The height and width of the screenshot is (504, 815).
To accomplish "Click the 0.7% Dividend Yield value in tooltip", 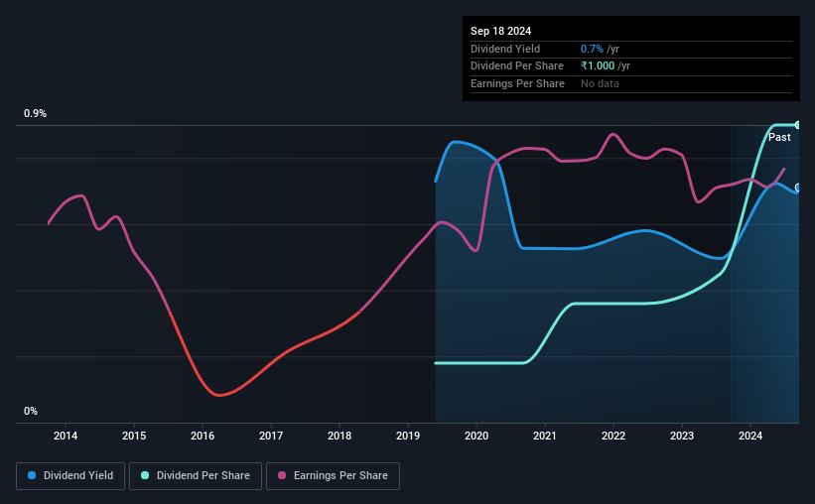I will 592,49.
